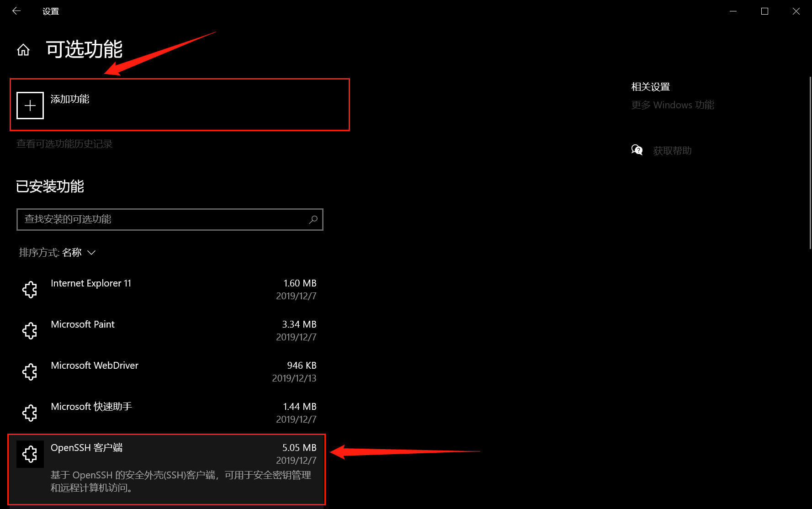Click the 1.44 MB size value
Screen dimensions: 812x509
300,407
